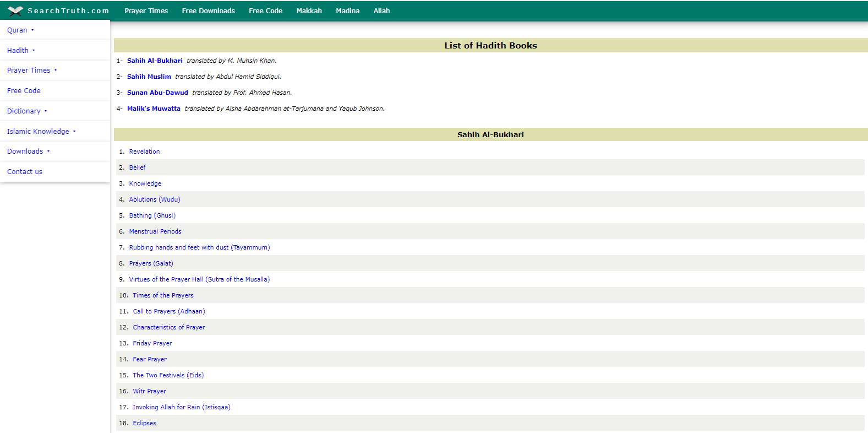Viewport: 868px width, 433px height.
Task: Click the SearchTruth.com site name text
Action: click(68, 11)
